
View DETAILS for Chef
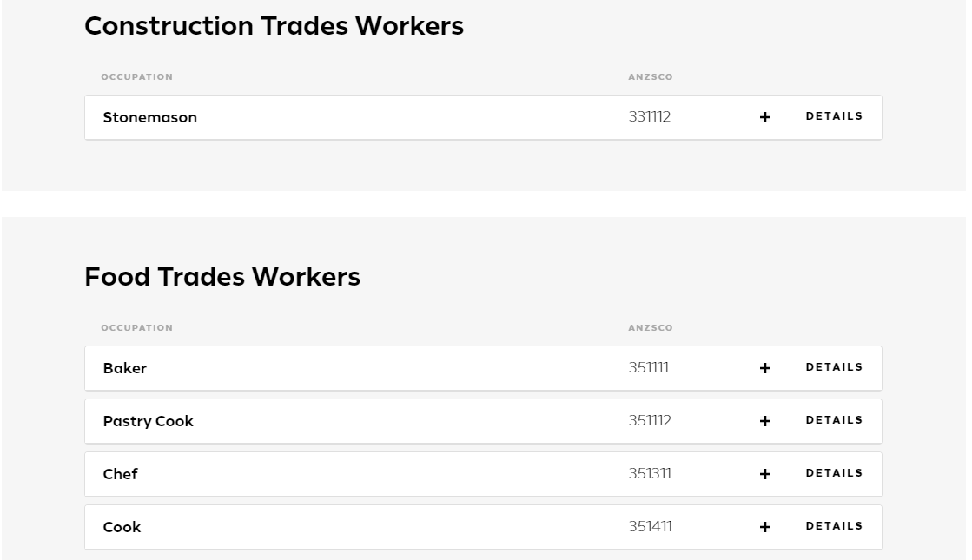tap(834, 473)
